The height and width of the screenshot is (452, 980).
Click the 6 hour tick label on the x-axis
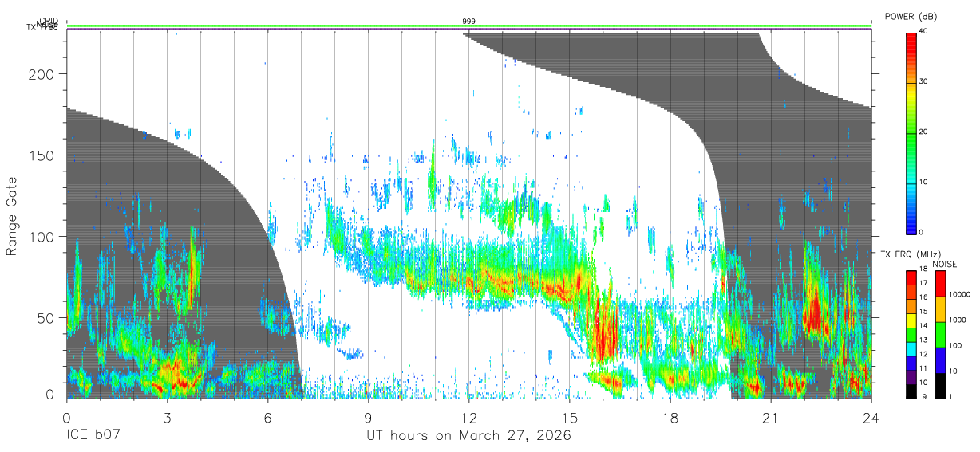(x=267, y=418)
